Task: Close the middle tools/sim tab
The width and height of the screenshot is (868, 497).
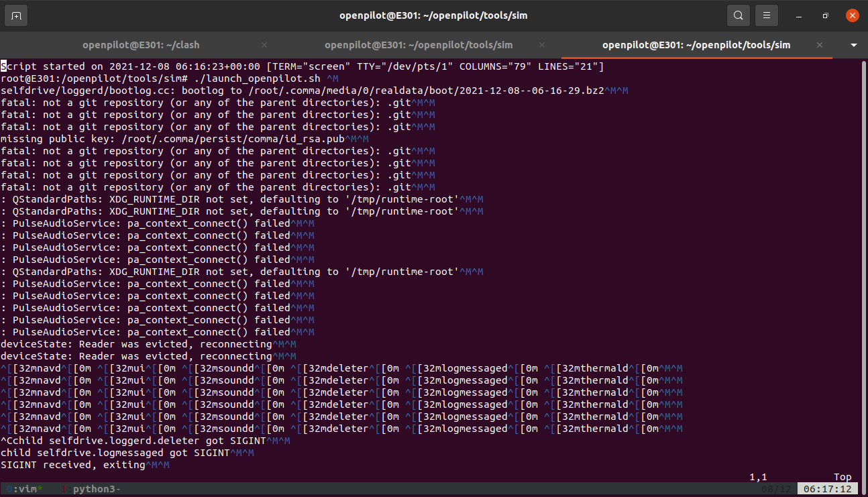Action: click(541, 46)
